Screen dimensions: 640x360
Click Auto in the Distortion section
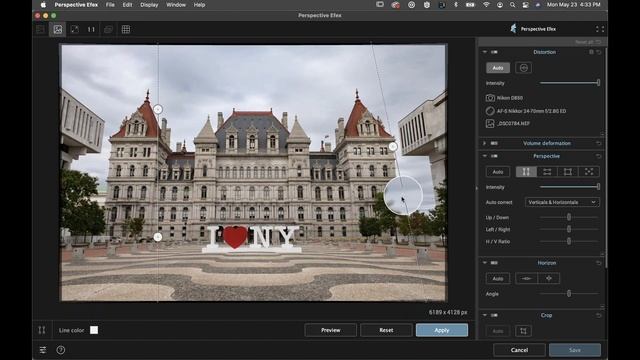(498, 68)
